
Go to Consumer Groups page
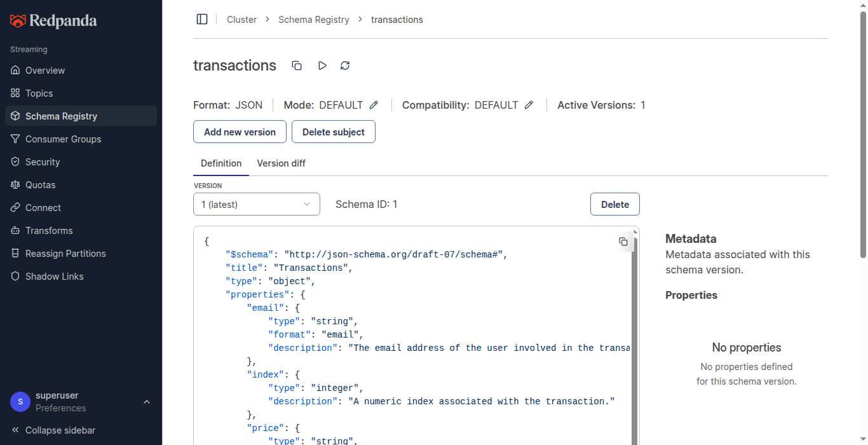tap(81, 139)
